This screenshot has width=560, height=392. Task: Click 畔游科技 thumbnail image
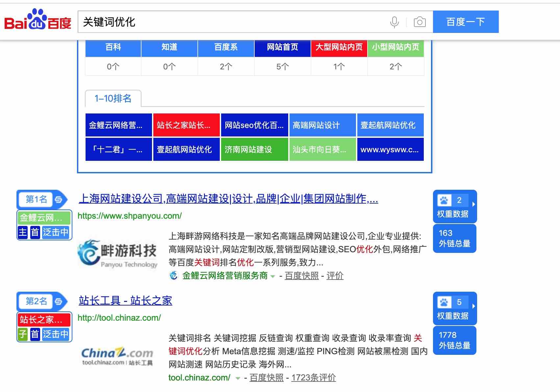click(x=118, y=254)
